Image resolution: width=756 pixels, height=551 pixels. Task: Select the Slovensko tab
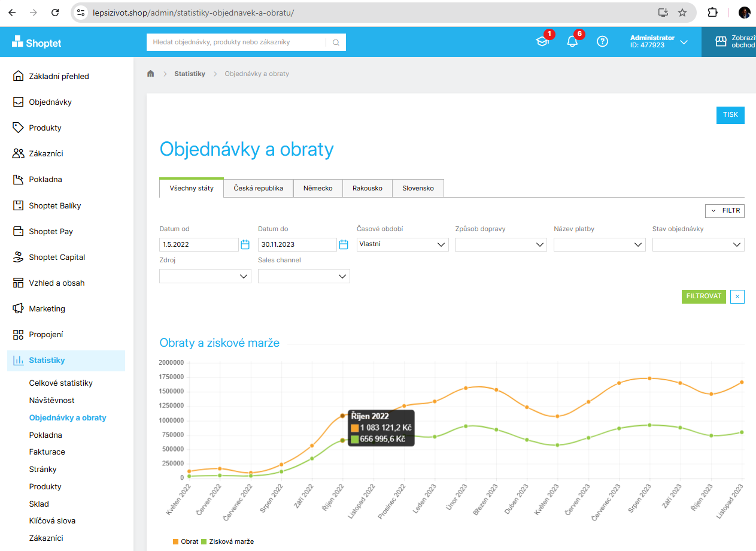coord(418,188)
